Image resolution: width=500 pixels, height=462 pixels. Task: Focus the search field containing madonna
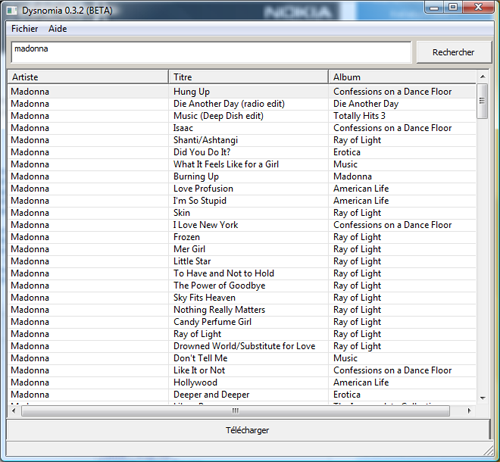point(211,52)
